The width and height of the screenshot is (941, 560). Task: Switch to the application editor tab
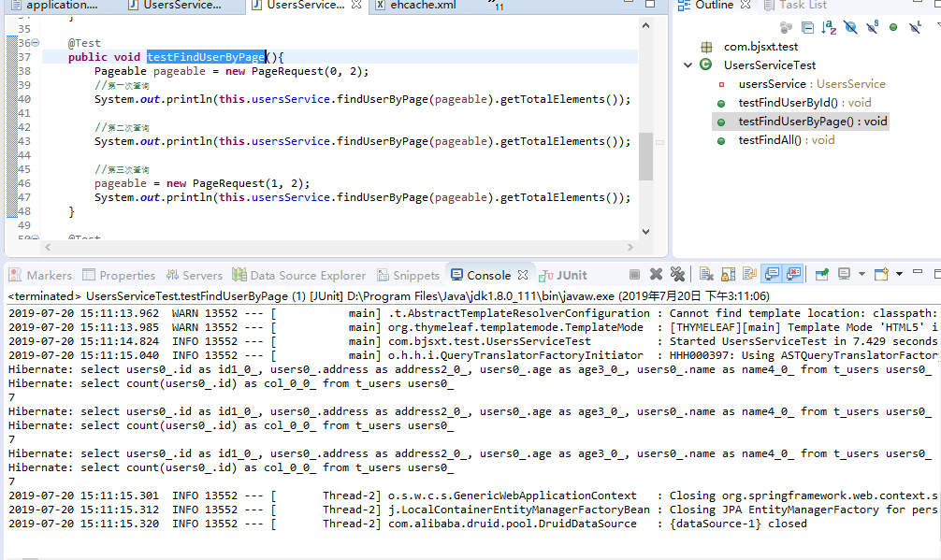coord(54,5)
